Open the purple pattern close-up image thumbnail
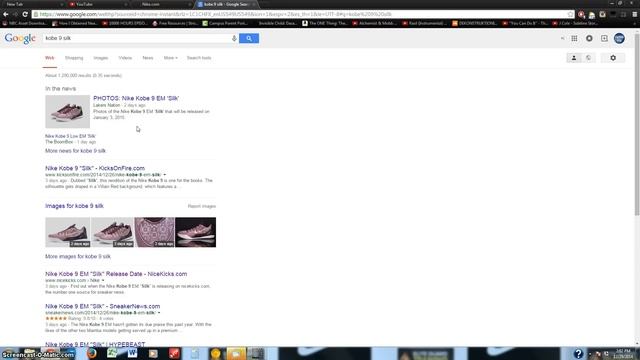The width and height of the screenshot is (640, 360). tap(154, 232)
